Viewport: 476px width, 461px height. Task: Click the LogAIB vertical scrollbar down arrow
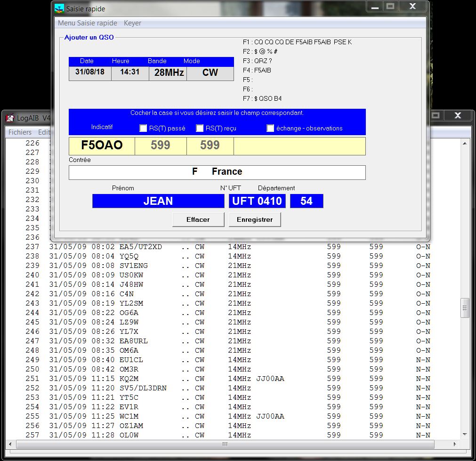click(465, 435)
